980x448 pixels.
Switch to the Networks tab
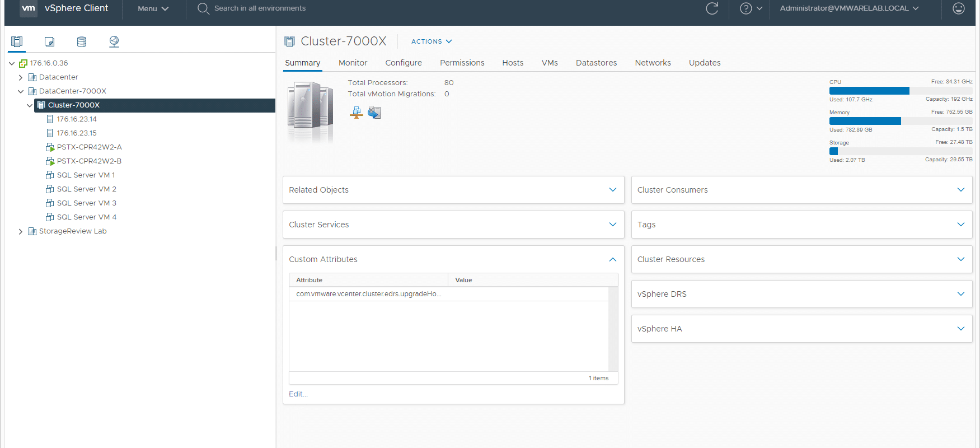[x=653, y=63]
